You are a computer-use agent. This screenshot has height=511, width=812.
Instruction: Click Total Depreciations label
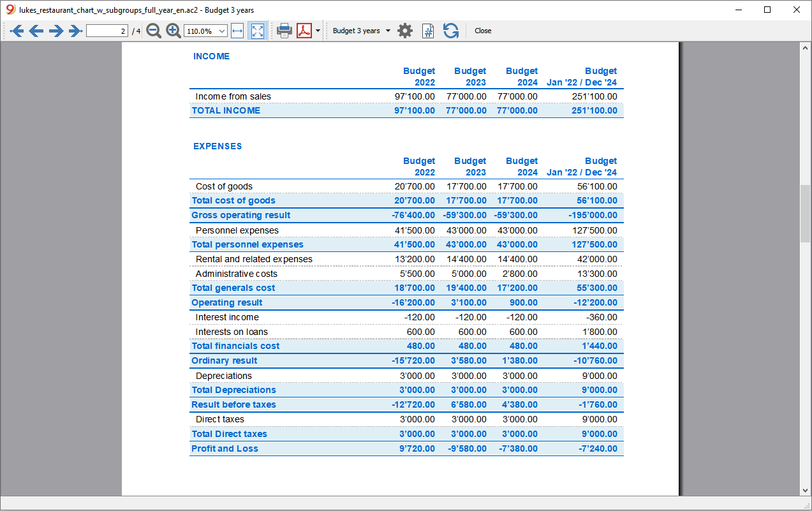[x=233, y=390]
